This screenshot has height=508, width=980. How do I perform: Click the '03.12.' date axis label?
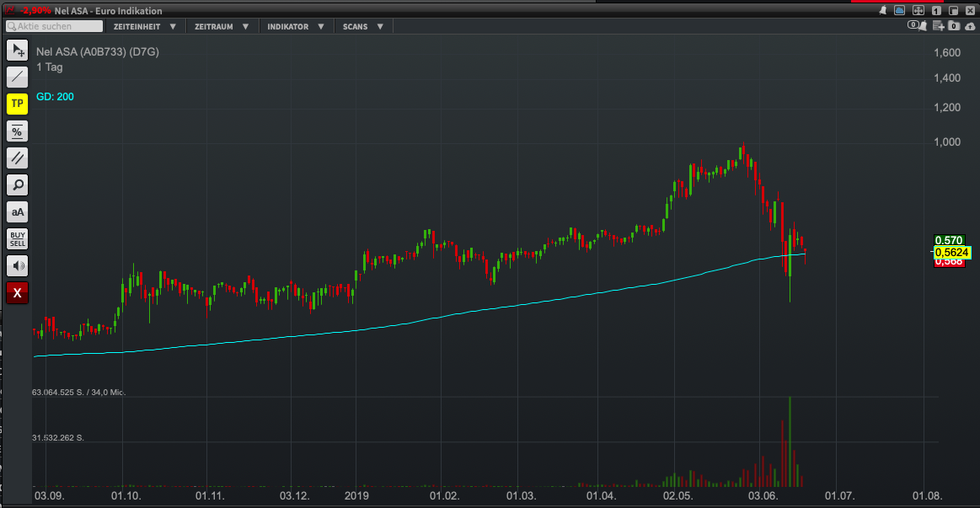tap(294, 496)
